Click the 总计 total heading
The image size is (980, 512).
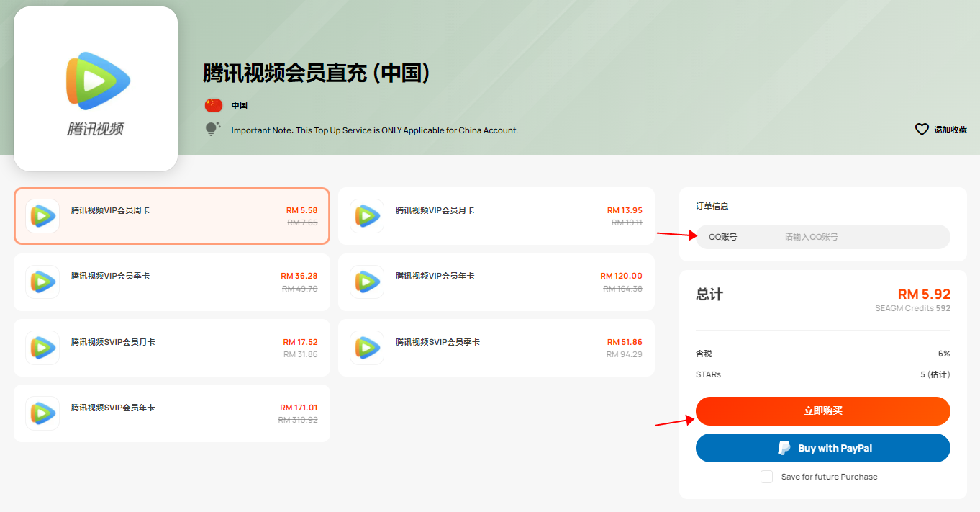pos(709,294)
